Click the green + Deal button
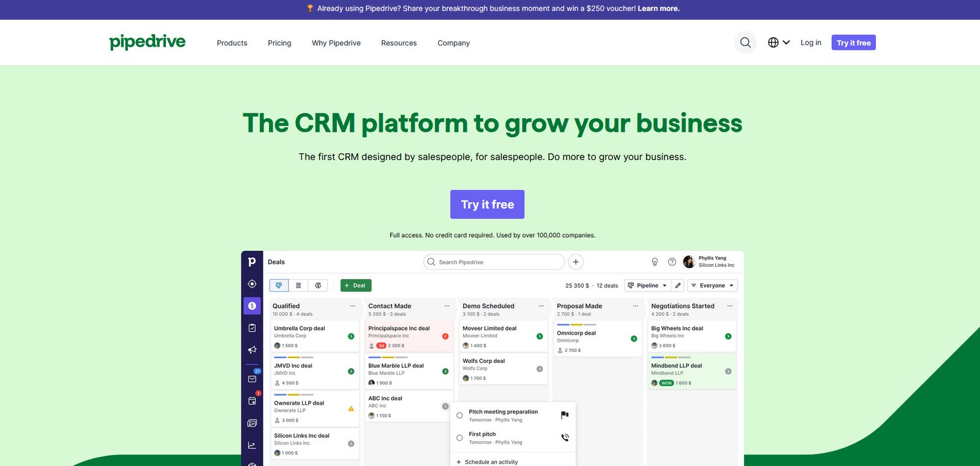Image resolution: width=980 pixels, height=466 pixels. [356, 285]
